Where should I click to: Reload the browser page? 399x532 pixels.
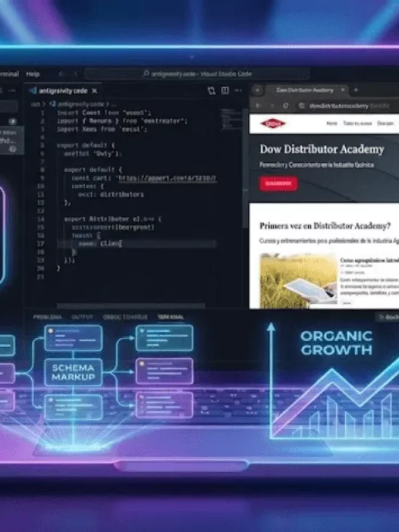tap(286, 106)
